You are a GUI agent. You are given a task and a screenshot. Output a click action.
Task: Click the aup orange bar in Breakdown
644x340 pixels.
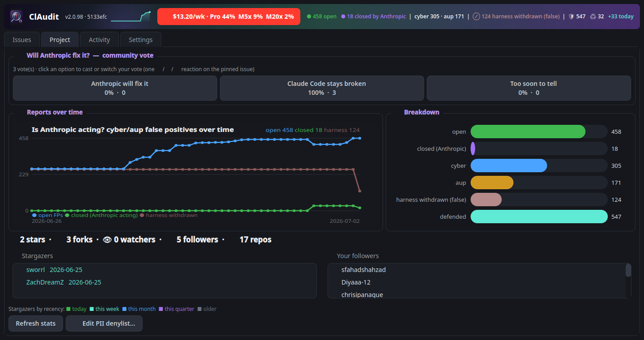(492, 183)
